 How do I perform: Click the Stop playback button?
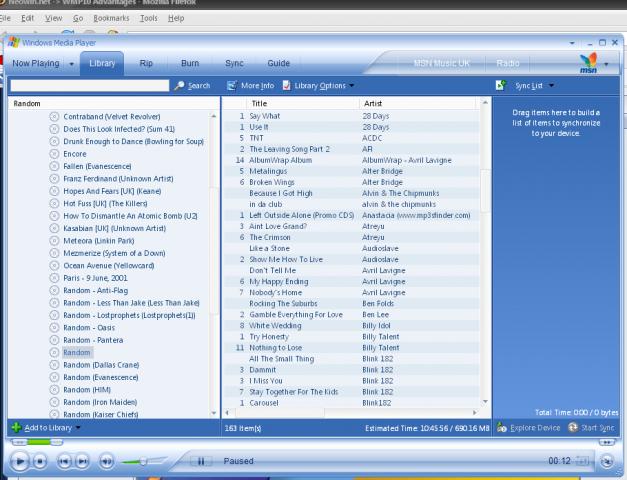[40, 462]
